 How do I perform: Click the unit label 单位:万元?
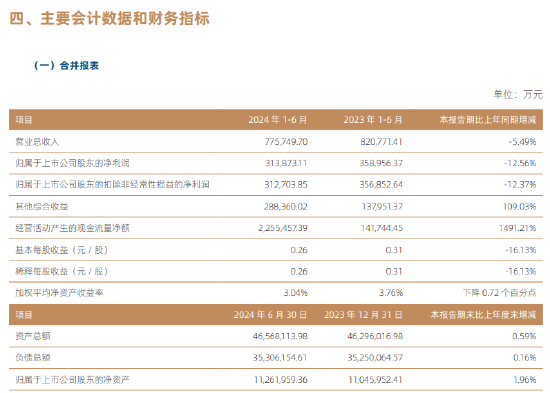point(518,94)
